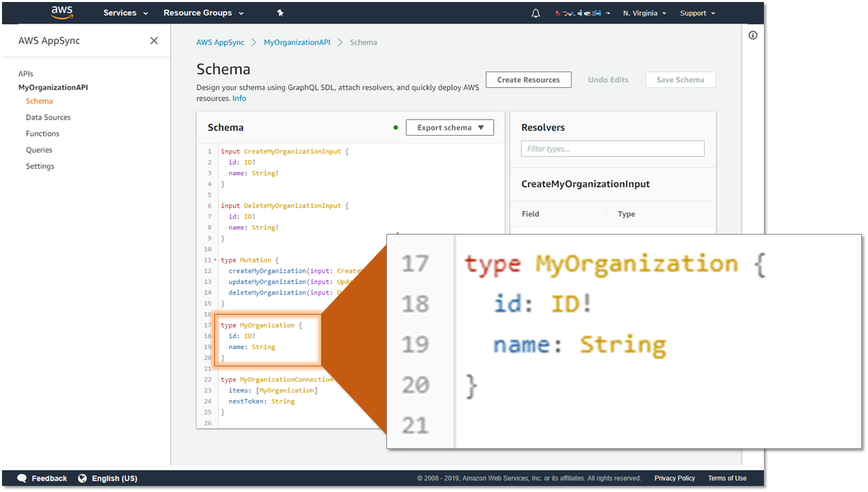Open the info panel with the circled-i icon
The width and height of the screenshot is (868, 492).
752,35
